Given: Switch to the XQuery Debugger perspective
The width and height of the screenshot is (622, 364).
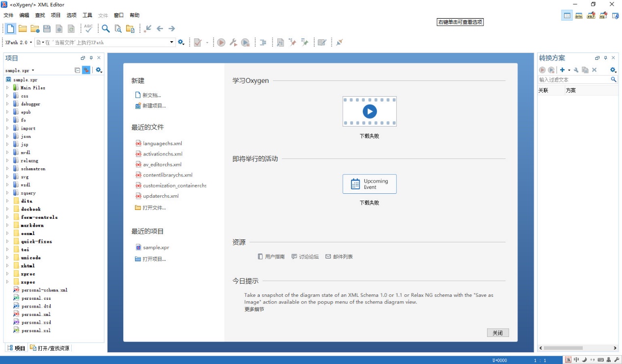Looking at the screenshot, I should tap(603, 16).
